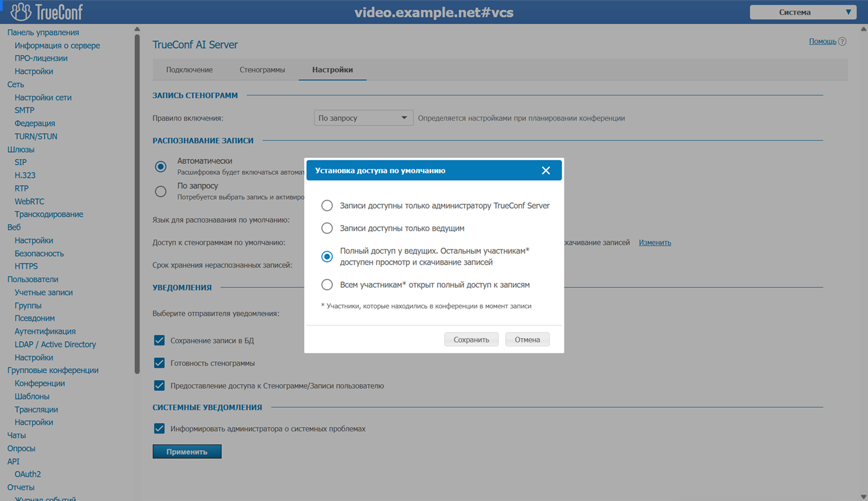Open LDAP / Active Directory in sidebar
This screenshot has width=868, height=501.
[x=55, y=345]
